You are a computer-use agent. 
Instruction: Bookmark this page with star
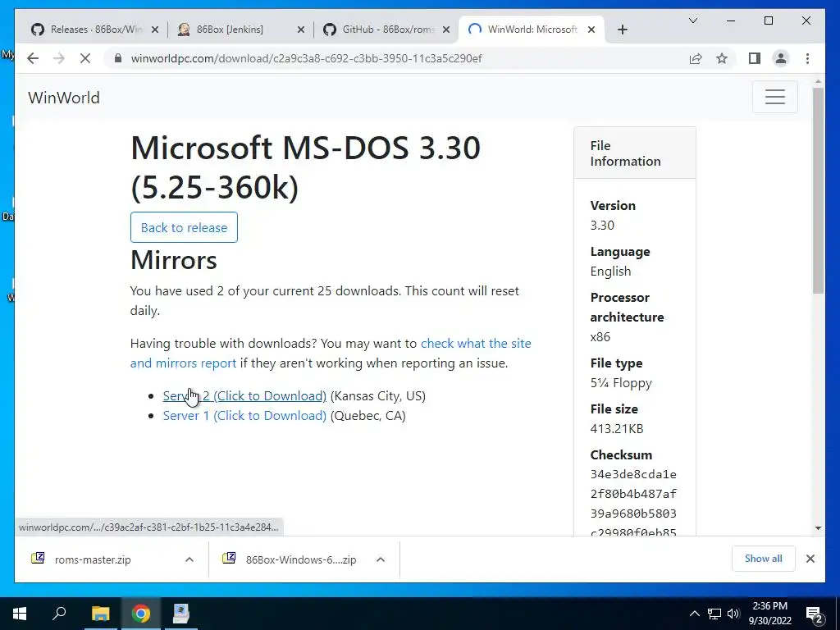722,58
